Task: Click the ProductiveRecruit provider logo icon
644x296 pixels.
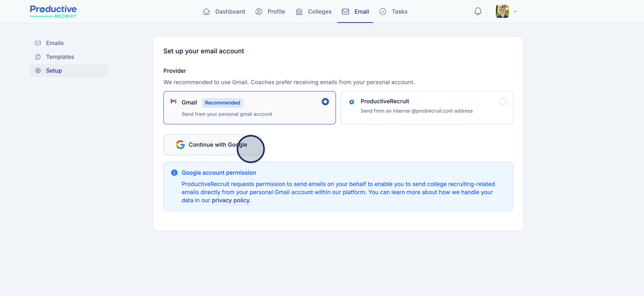Action: tap(352, 102)
